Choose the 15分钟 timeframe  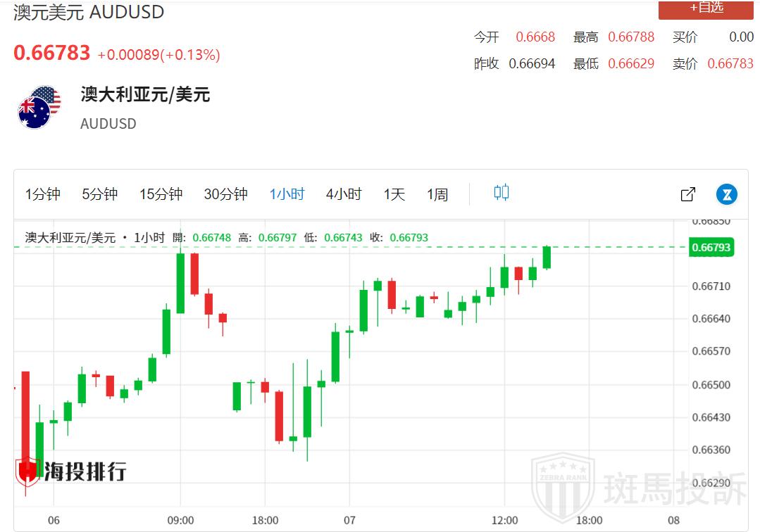click(x=161, y=194)
